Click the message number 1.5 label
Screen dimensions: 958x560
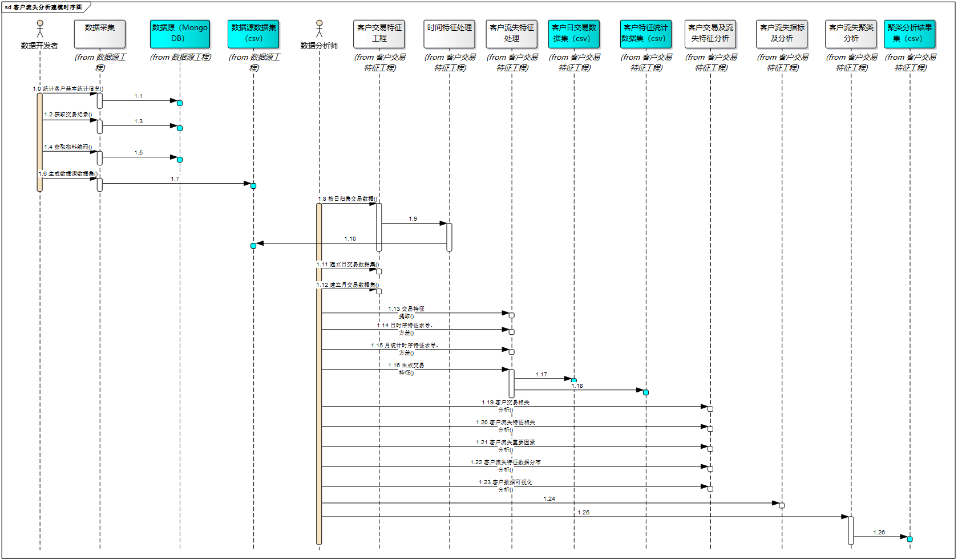click(138, 153)
